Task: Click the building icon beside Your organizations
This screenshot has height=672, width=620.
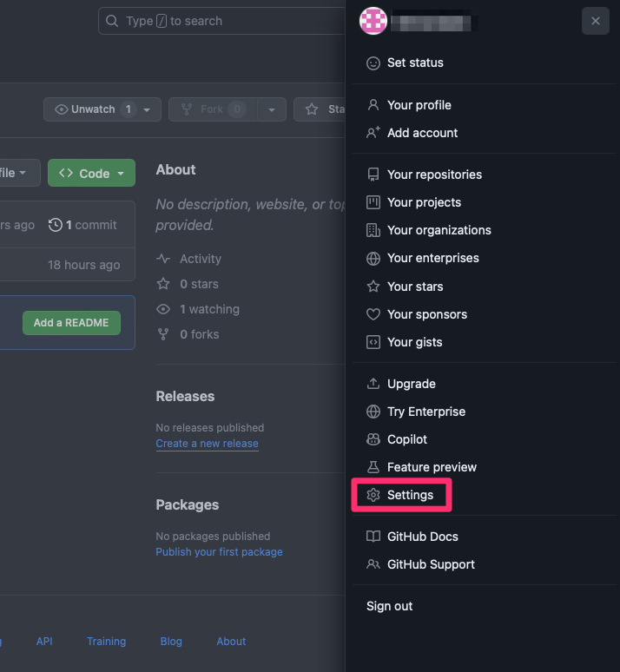Action: coord(373,230)
